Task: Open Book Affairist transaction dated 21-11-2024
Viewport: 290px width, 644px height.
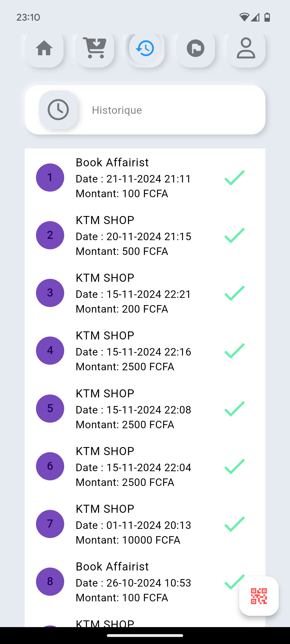Action: (x=145, y=178)
